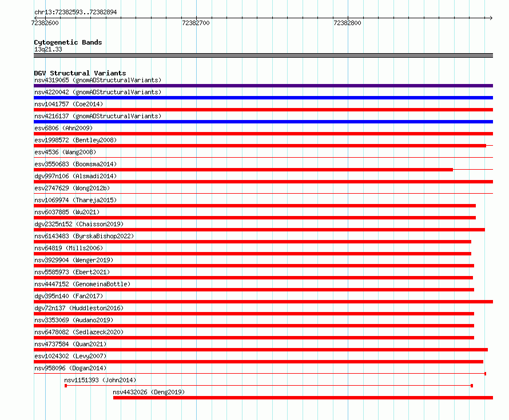Click the red nsv3929904 variant bar
This screenshot has height=420, width=509.
point(254,266)
